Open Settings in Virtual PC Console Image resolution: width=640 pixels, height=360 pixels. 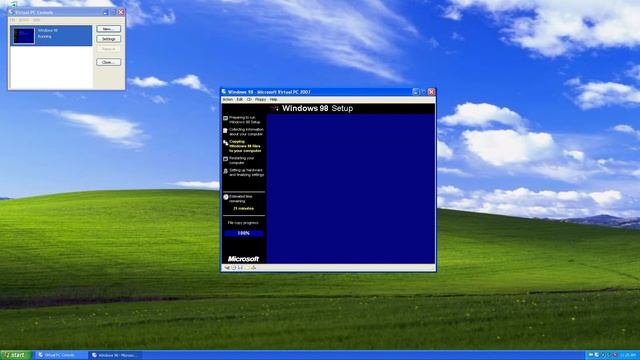109,39
